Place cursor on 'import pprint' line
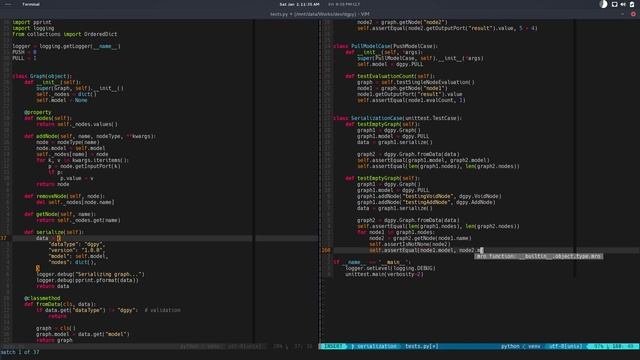Viewport: 640px width, 360px height. click(32, 22)
